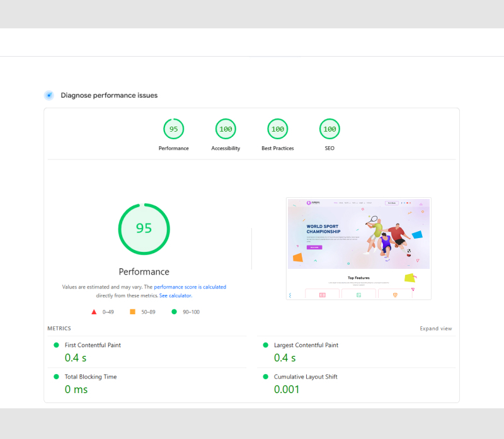The width and height of the screenshot is (504, 439).
Task: Click the "Diagnose performance issues" heading text
Action: pyautogui.click(x=109, y=95)
